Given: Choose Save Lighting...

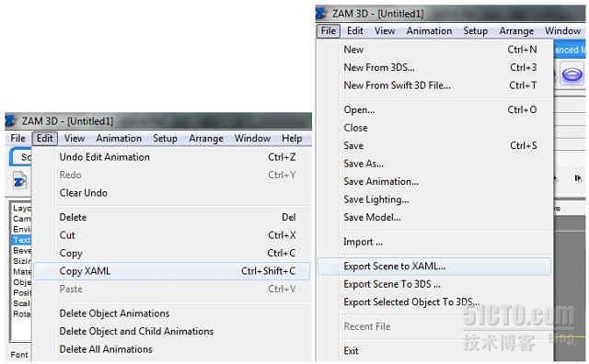Looking at the screenshot, I should (x=435, y=199).
